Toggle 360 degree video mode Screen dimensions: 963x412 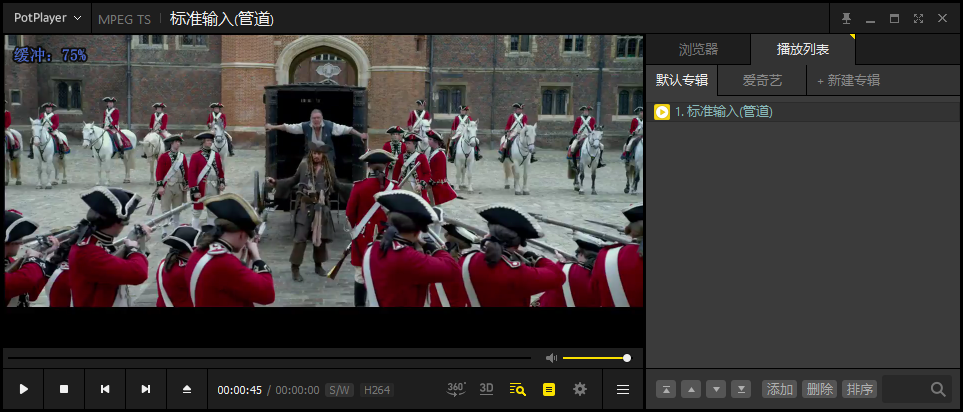456,389
